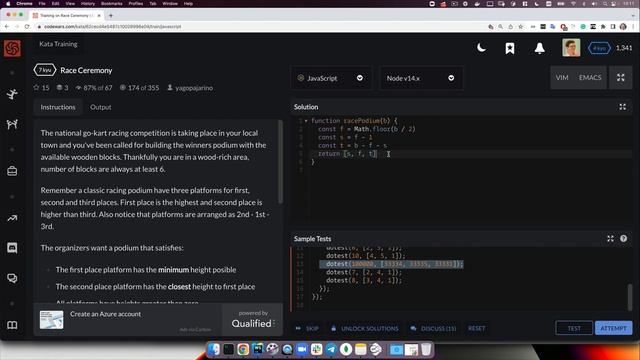The height and width of the screenshot is (360, 640).
Task: Reload the page
Action: pyautogui.click(x=27, y=27)
